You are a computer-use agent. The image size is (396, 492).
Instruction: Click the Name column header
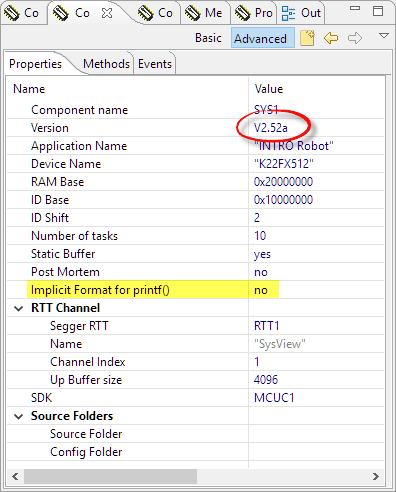pos(29,89)
